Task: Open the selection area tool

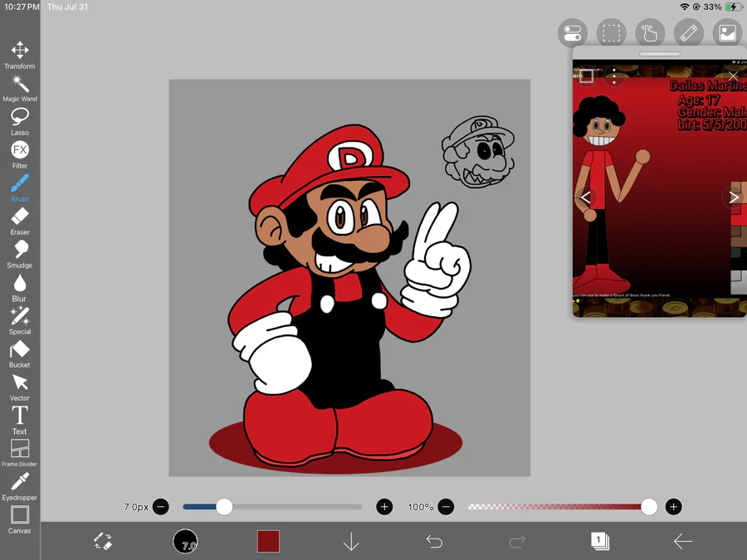Action: click(611, 33)
